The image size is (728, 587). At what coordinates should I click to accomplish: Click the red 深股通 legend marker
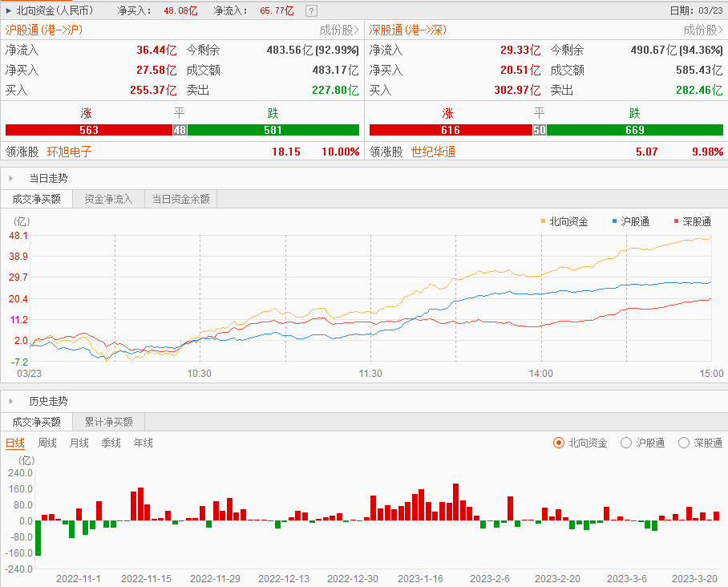677,221
